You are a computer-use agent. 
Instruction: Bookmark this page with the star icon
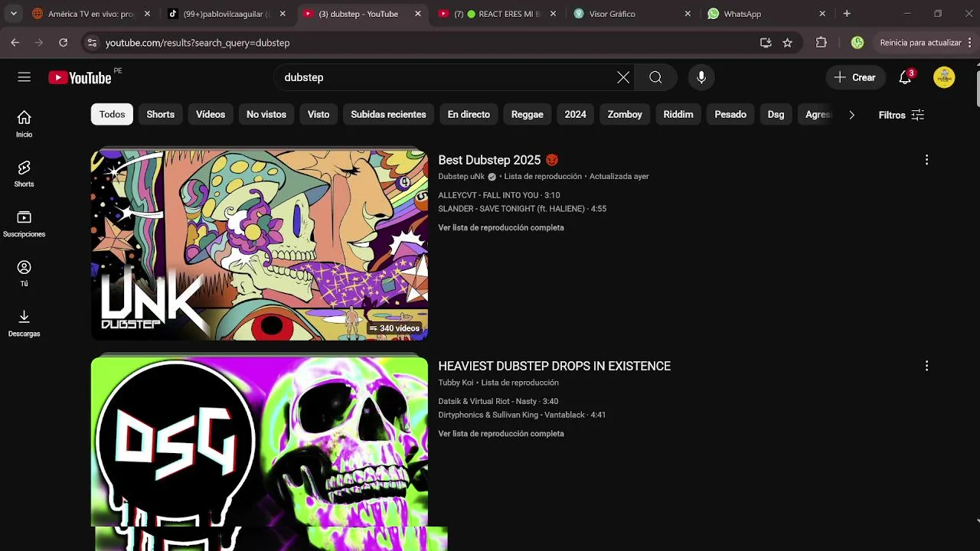click(787, 43)
